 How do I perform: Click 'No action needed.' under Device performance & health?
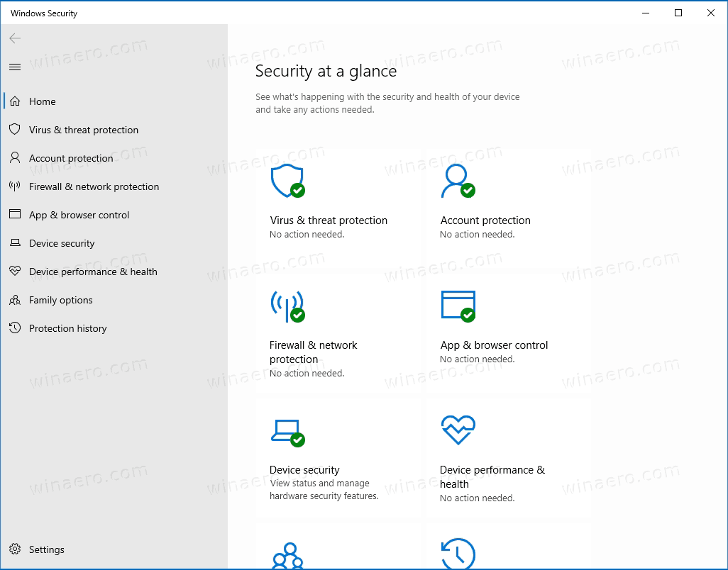[x=478, y=498]
